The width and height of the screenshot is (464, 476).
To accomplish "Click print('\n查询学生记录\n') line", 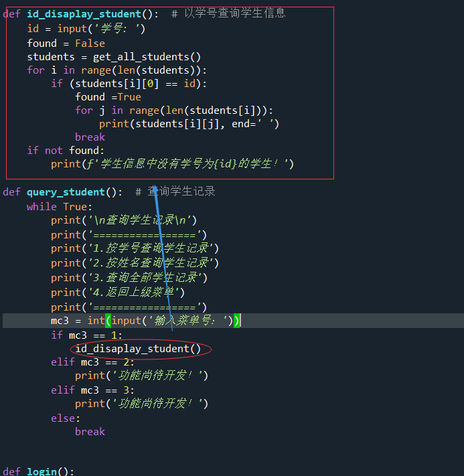I will coord(124,220).
